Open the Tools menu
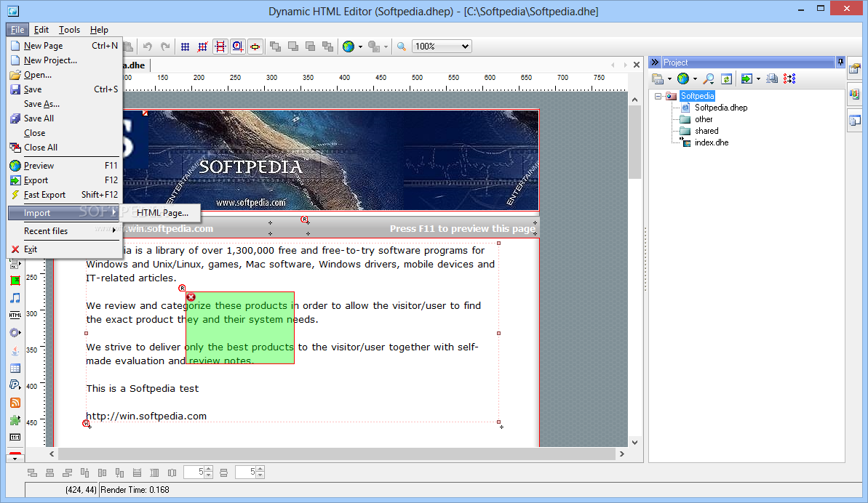Screen dimensions: 868x503 coord(69,30)
